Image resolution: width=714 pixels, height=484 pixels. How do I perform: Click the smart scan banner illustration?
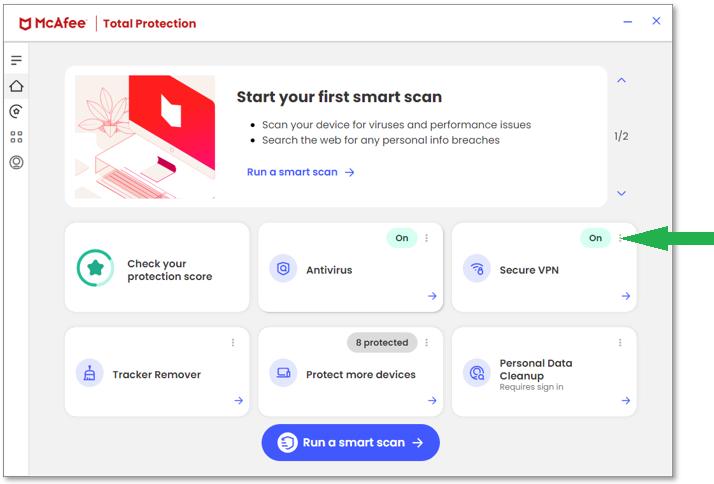(x=145, y=137)
